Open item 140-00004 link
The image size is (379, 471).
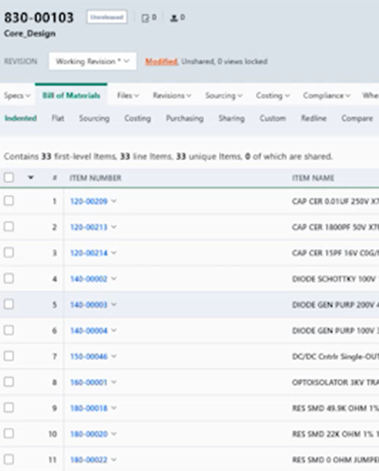pyautogui.click(x=89, y=331)
